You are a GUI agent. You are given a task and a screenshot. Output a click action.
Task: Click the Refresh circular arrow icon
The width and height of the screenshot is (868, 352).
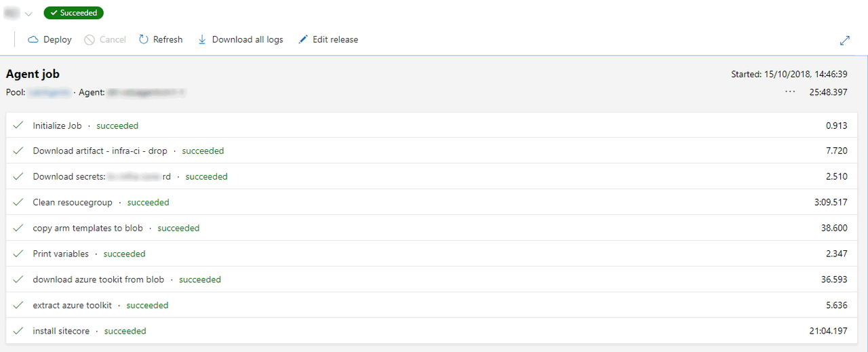point(144,40)
